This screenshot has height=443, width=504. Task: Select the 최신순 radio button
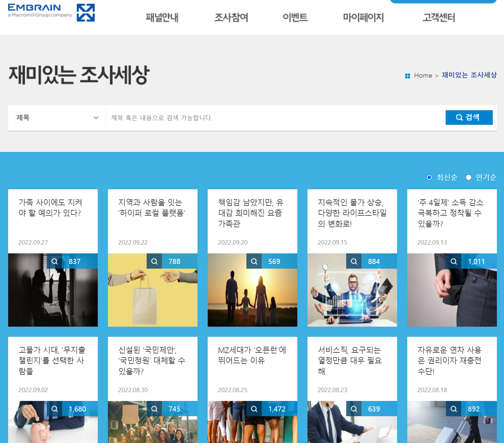[x=429, y=177]
